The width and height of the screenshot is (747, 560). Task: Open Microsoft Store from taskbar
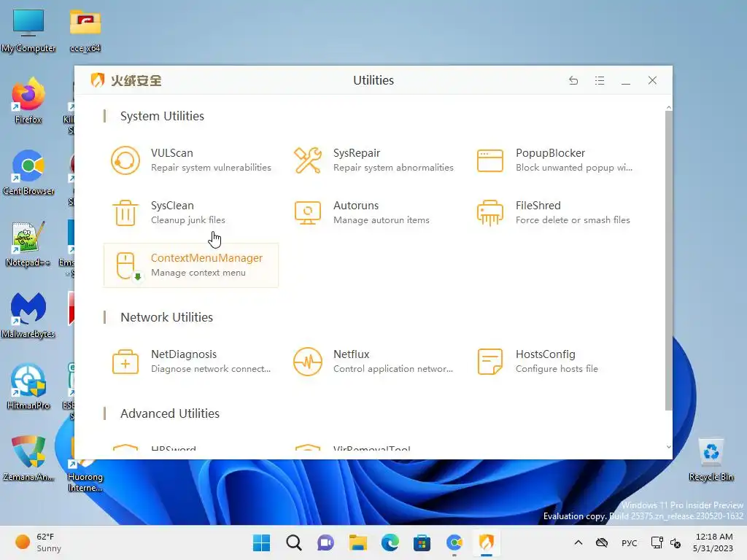422,542
